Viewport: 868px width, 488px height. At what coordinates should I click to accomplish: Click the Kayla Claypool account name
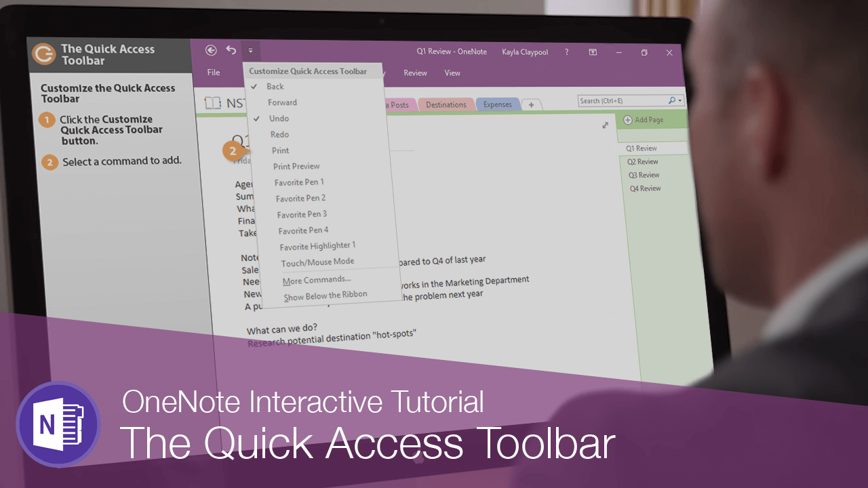tap(525, 52)
